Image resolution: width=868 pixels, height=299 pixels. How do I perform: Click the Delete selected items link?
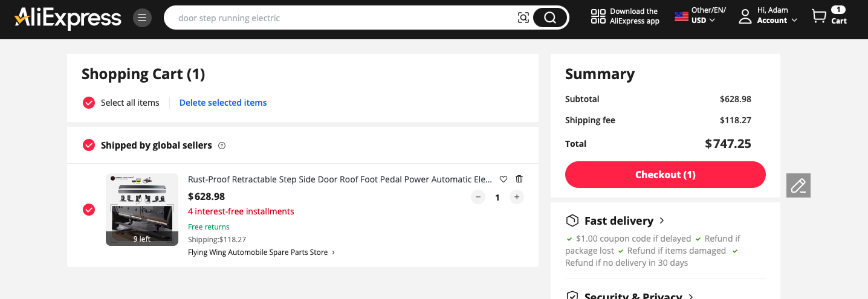click(x=223, y=103)
